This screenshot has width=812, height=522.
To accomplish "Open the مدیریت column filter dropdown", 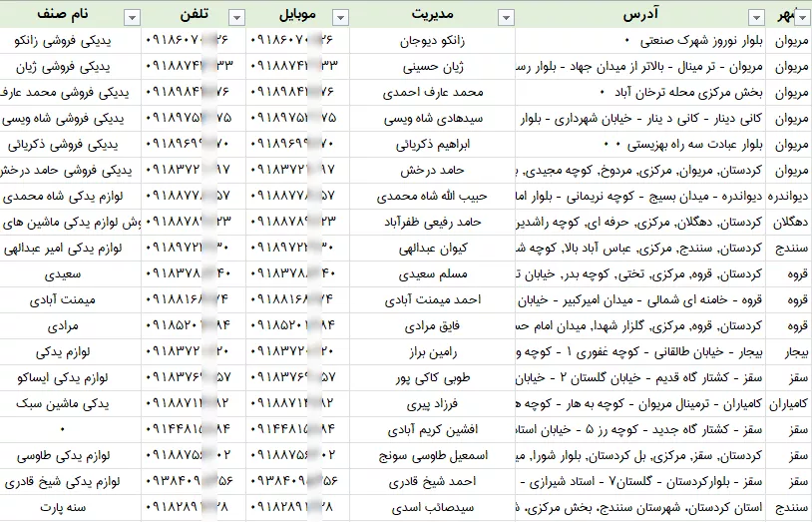I will [x=506, y=18].
